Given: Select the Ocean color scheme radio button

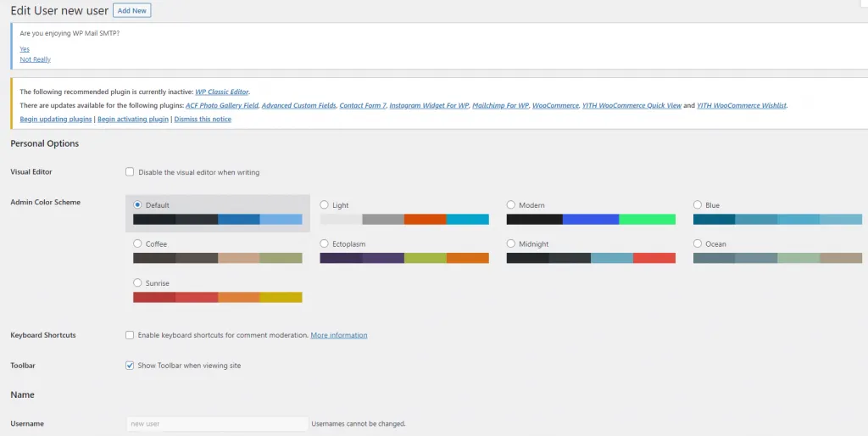Looking at the screenshot, I should click(x=698, y=244).
